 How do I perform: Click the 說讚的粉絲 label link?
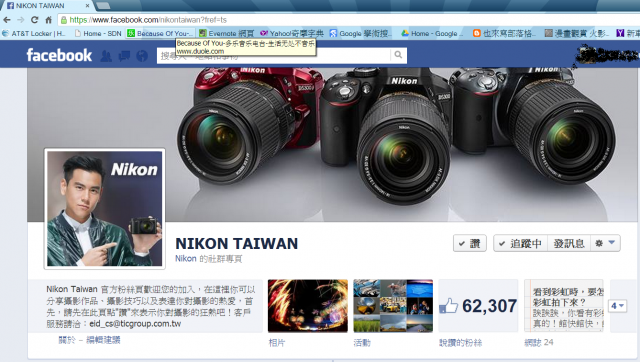point(460,343)
